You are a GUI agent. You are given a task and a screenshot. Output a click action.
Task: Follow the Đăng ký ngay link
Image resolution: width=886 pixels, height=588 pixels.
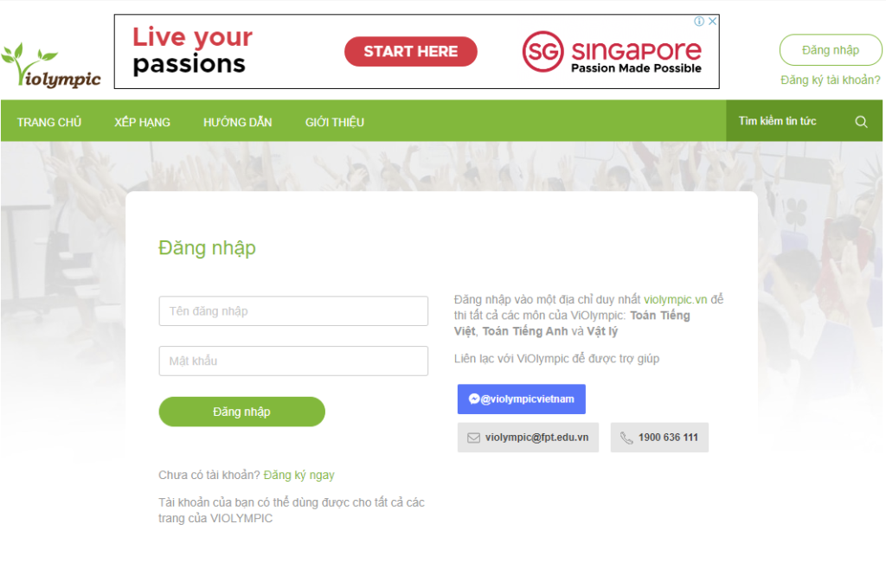pos(299,475)
